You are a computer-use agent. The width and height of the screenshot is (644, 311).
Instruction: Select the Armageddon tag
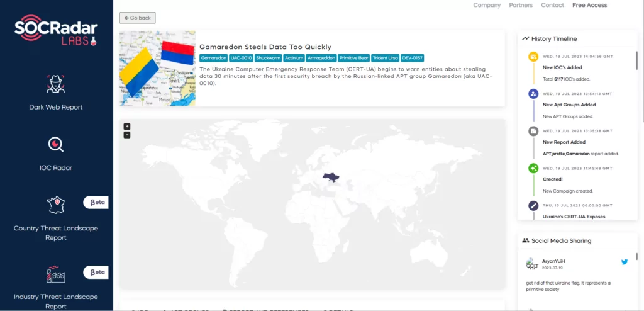321,58
